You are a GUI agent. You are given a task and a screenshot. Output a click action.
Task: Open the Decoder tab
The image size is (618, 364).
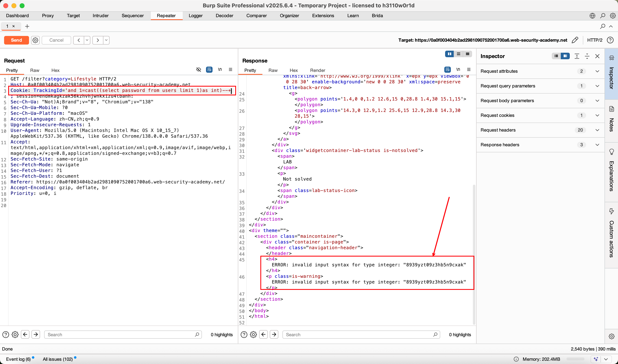(224, 16)
